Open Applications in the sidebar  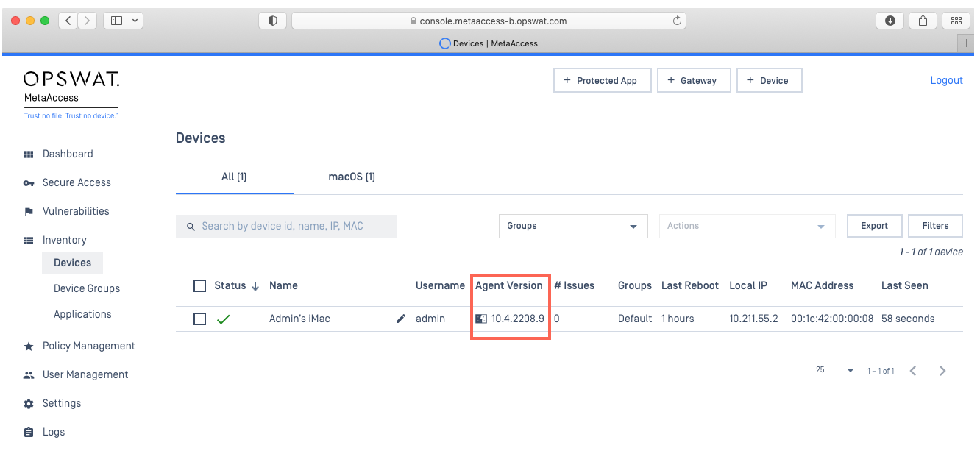point(82,314)
